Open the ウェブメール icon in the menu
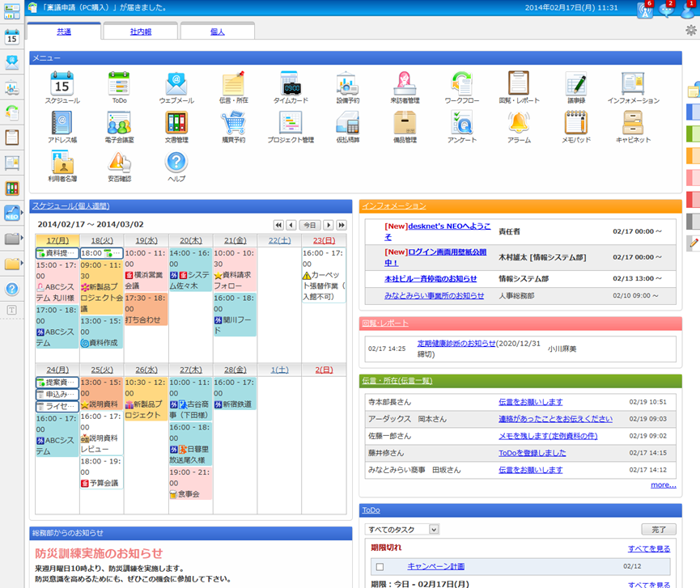Screen dimensions: 700x588 (176, 83)
